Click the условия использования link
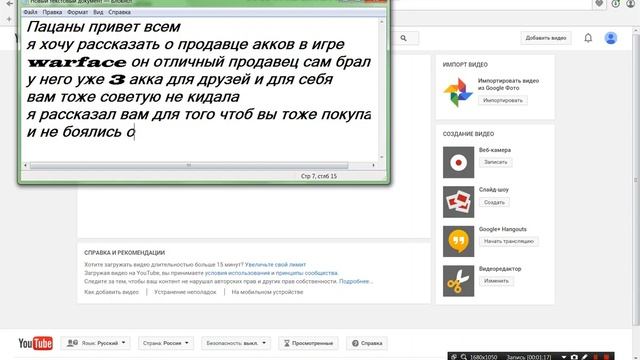Viewport: 640px width, 360px height. click(237, 273)
